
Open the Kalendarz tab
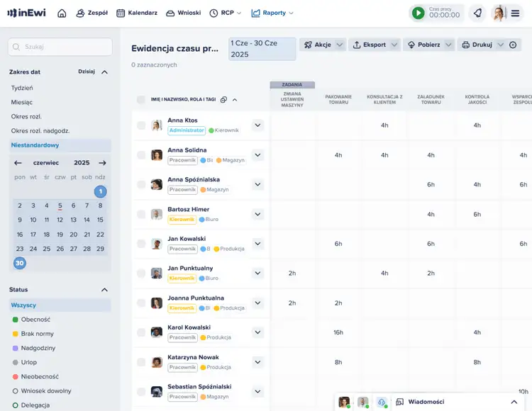click(x=138, y=13)
